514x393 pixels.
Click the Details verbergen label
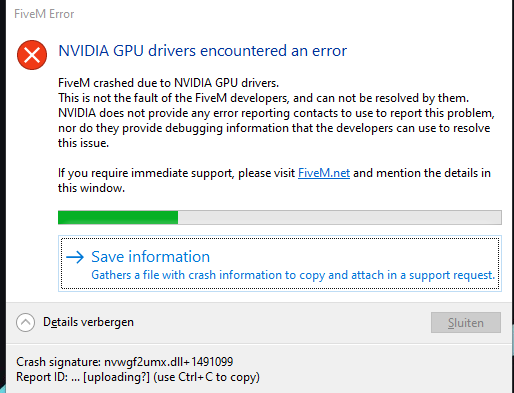pos(88,322)
